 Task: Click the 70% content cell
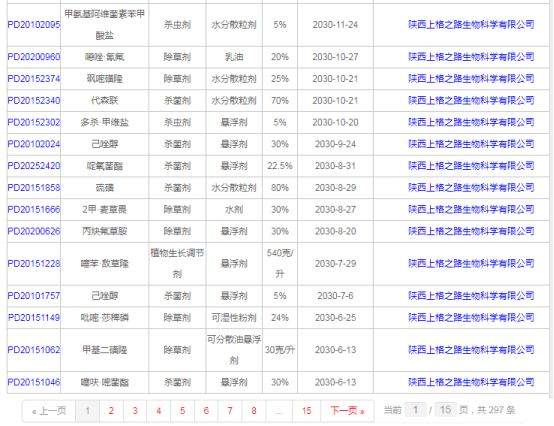point(280,101)
